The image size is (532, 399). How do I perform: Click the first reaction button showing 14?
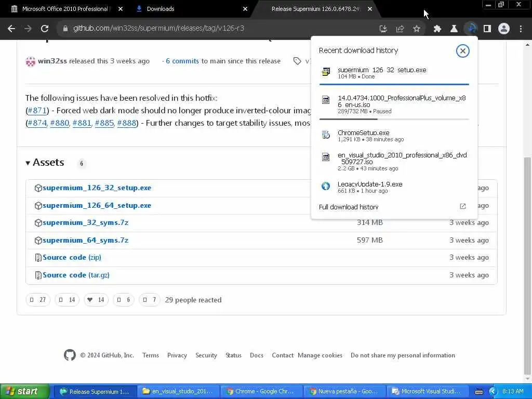[x=67, y=300]
